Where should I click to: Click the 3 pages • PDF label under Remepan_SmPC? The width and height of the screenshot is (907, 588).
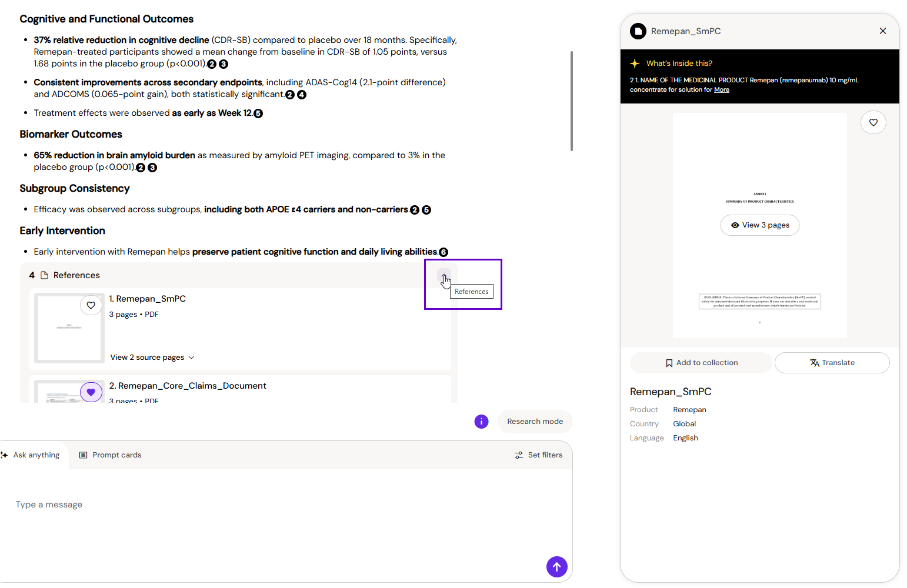134,315
